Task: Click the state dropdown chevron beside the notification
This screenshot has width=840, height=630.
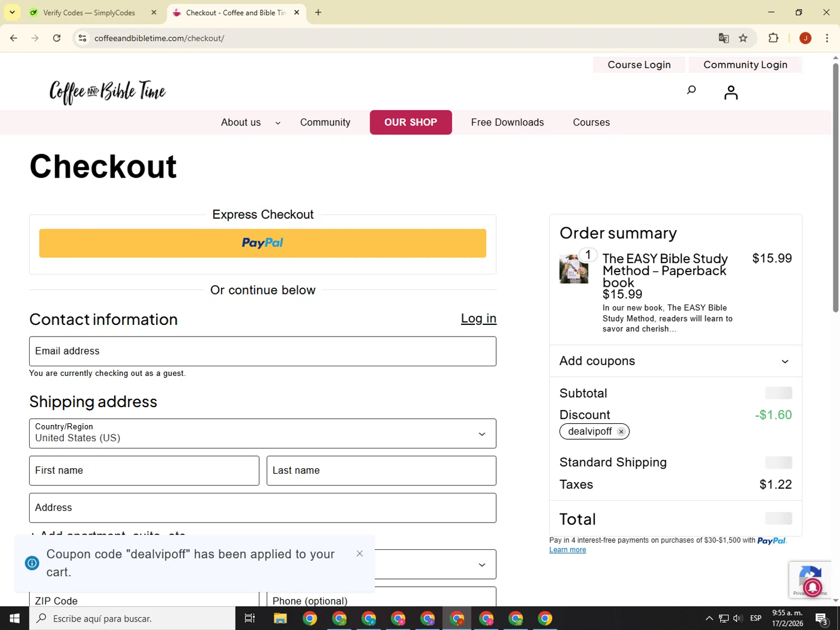Action: pos(482,564)
